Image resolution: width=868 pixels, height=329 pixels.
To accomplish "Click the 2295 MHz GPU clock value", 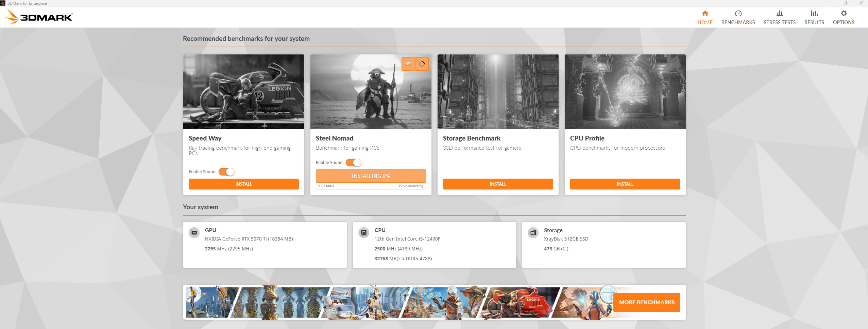I will [229, 249].
